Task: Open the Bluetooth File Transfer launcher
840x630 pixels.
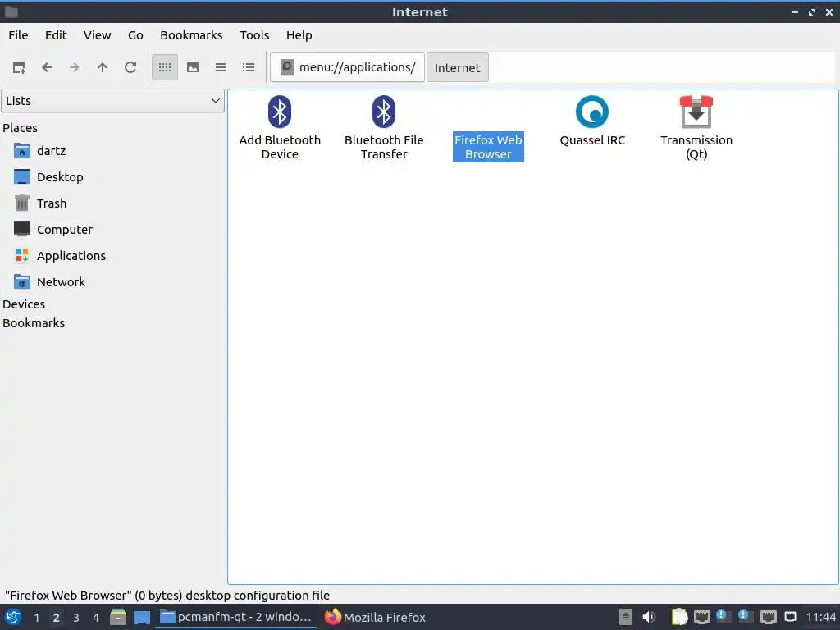Action: (384, 127)
